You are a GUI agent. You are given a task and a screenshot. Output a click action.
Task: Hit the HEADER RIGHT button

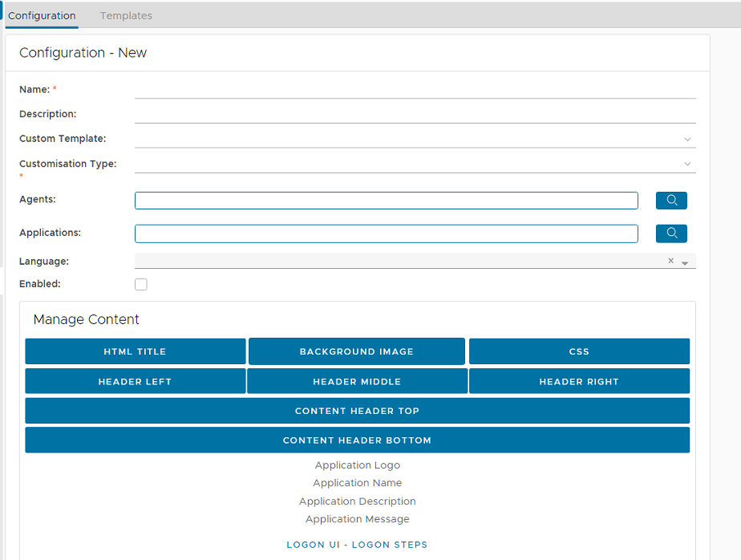[x=579, y=381]
